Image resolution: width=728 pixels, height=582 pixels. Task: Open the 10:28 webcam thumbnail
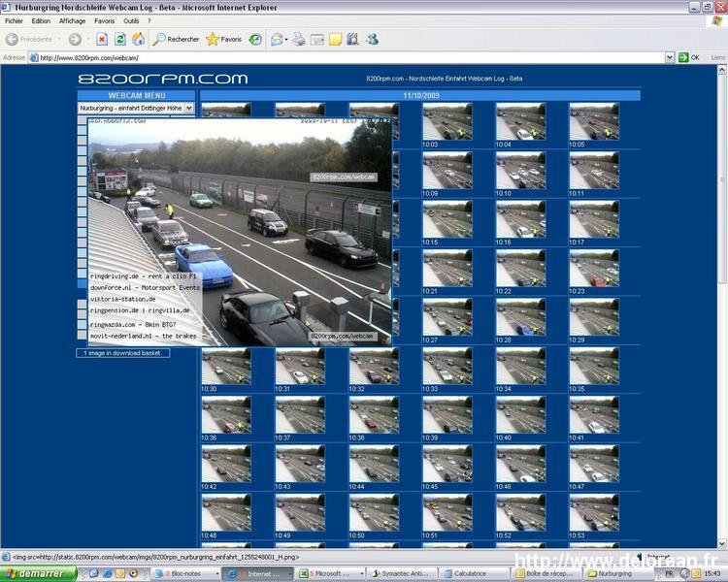[x=520, y=317]
